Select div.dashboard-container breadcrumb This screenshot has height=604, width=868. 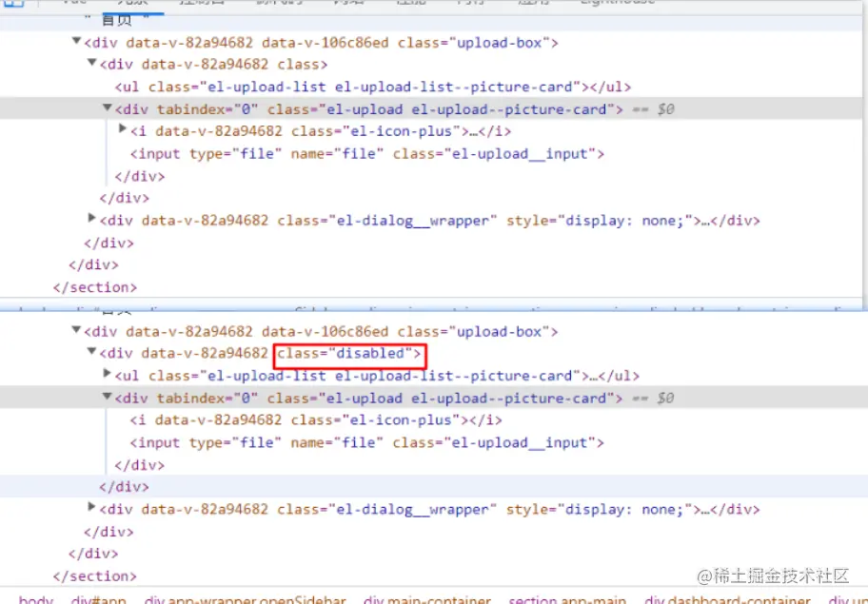[727, 599]
